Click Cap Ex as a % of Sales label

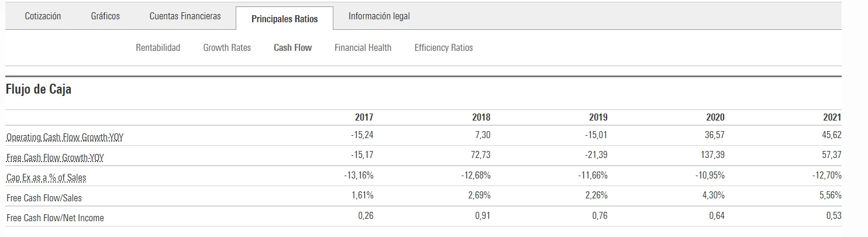coord(46,177)
